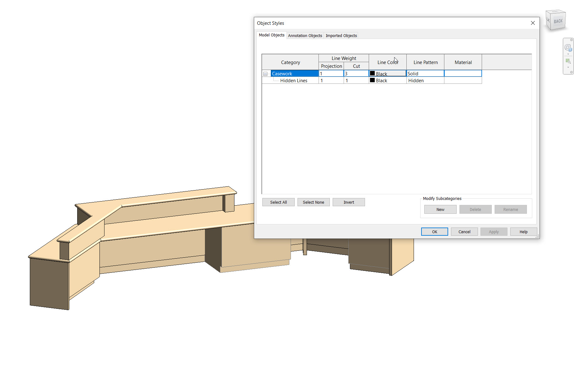The width and height of the screenshot is (574, 392).
Task: Select the Full Navigation Wheel icon
Action: point(568,48)
